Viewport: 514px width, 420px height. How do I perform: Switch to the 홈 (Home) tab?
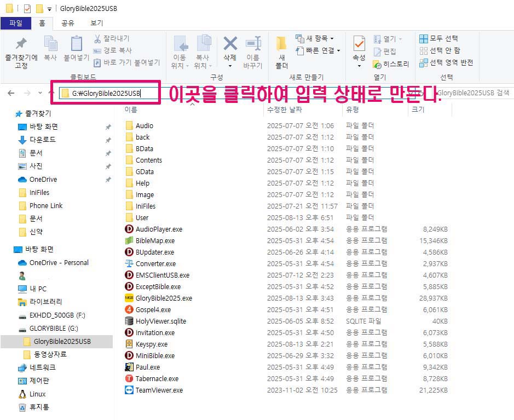point(42,23)
